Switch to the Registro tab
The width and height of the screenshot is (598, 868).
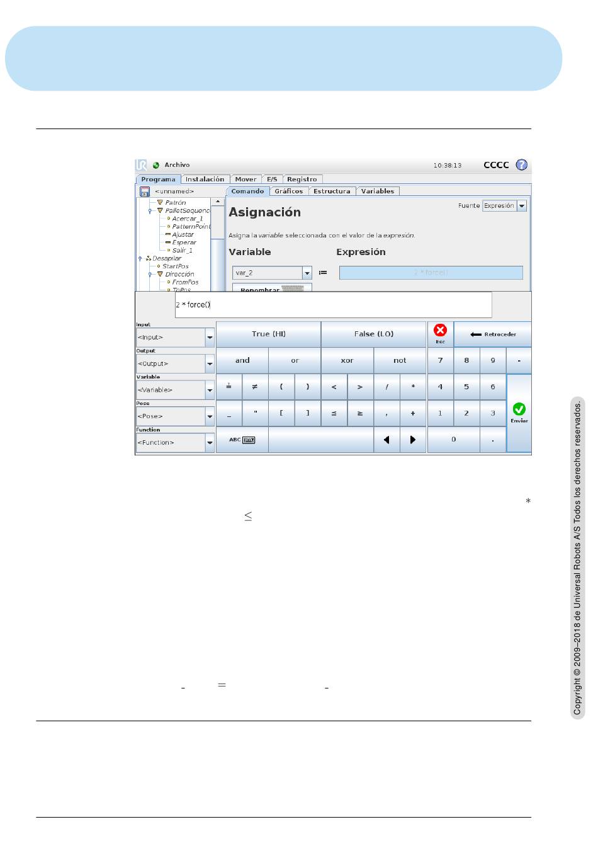pyautogui.click(x=302, y=180)
